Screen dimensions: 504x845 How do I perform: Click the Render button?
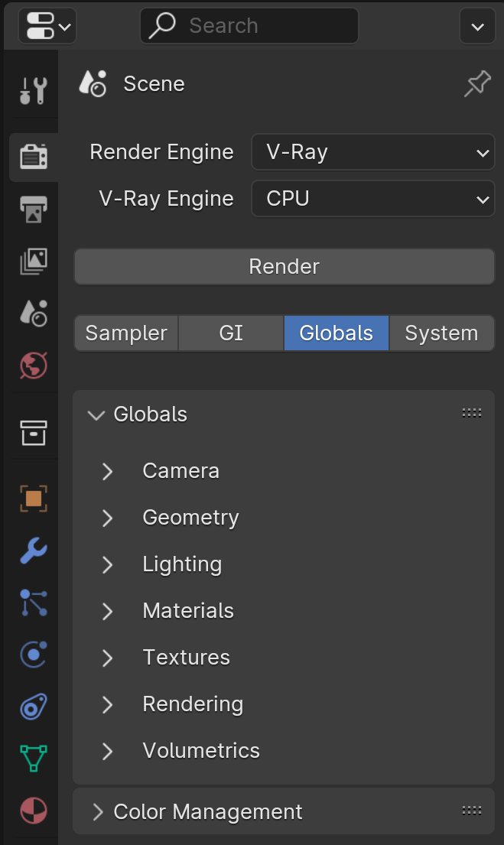[284, 267]
